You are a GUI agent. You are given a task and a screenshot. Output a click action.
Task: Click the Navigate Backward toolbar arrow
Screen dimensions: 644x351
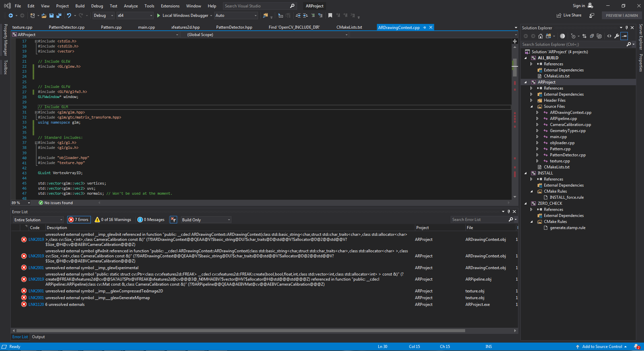(x=11, y=15)
